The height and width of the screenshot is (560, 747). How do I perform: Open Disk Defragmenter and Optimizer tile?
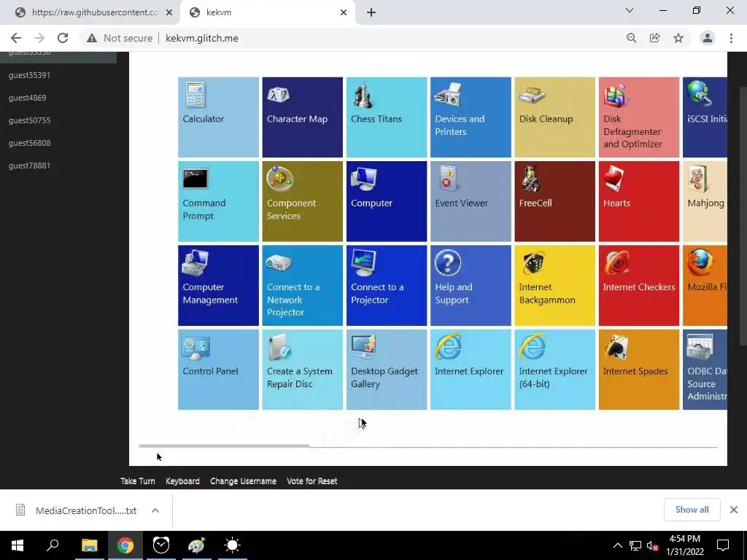[x=639, y=117]
